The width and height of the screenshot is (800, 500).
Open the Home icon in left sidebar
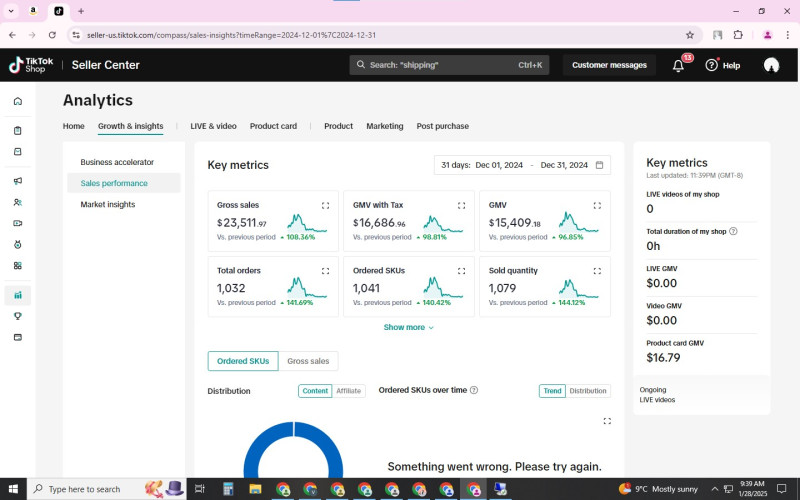[x=18, y=101]
